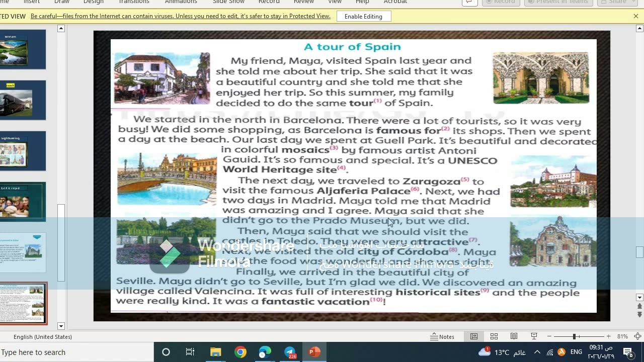
Task: Open the Acrobat ribbon tab
Action: pos(395,2)
